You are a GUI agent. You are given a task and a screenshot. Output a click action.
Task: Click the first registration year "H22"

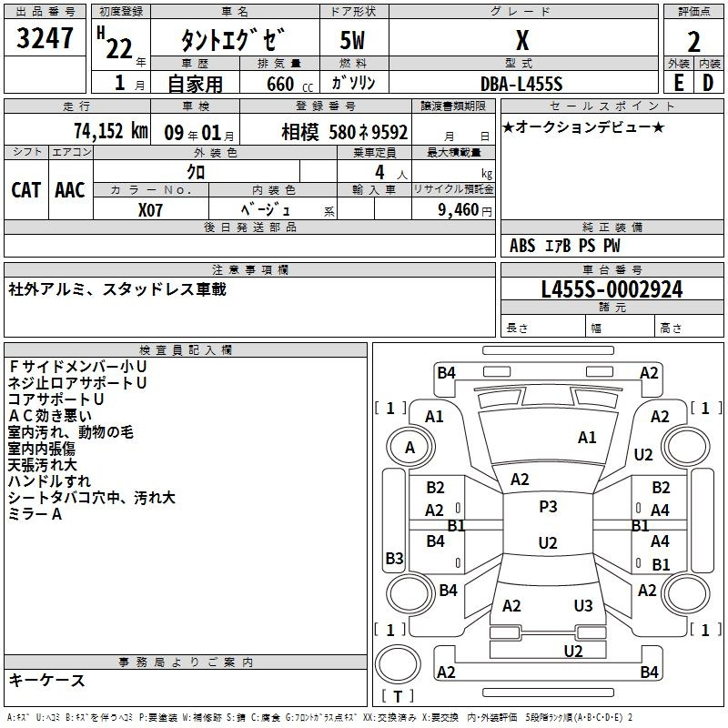coord(116,43)
